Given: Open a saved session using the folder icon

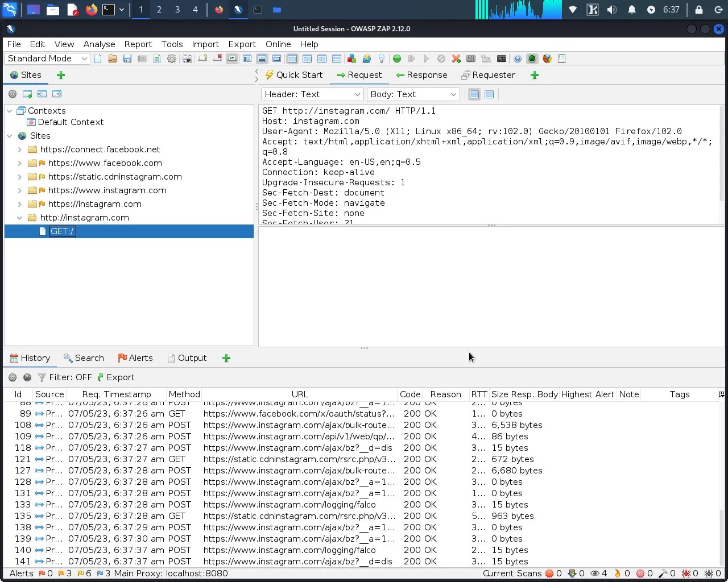Looking at the screenshot, I should [x=113, y=59].
